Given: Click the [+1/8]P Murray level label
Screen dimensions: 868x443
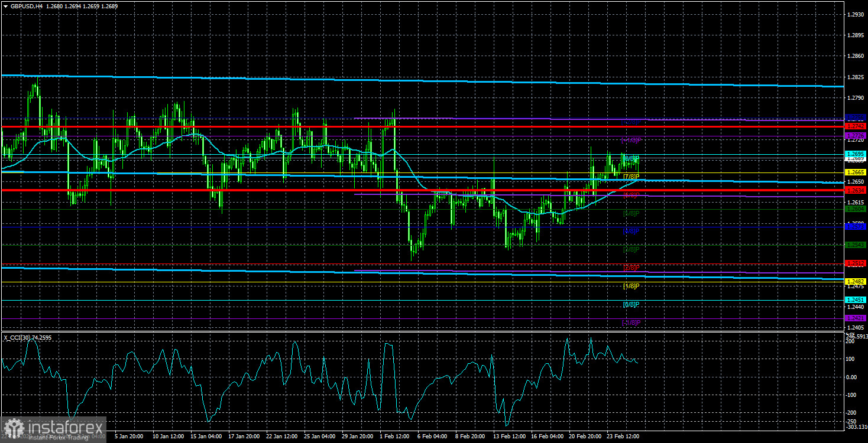Looking at the screenshot, I should (630, 140).
